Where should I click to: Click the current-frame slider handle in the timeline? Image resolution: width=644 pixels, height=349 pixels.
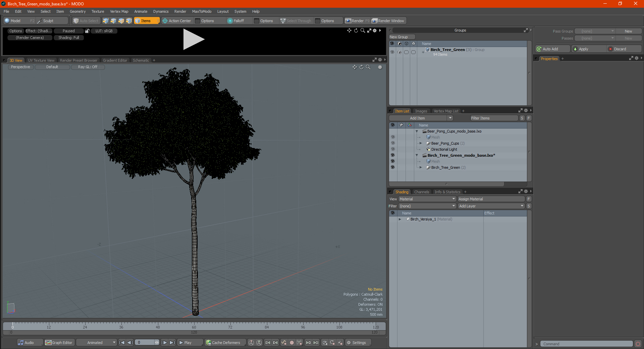(12, 325)
